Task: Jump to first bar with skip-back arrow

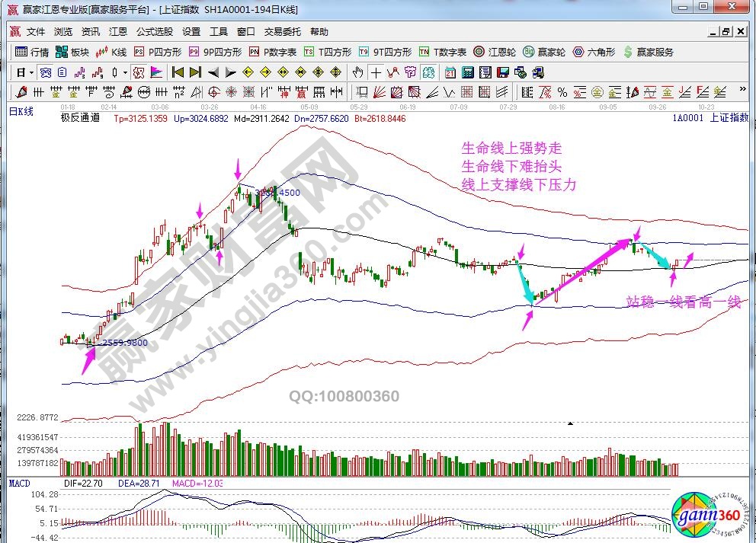Action: pyautogui.click(x=178, y=72)
